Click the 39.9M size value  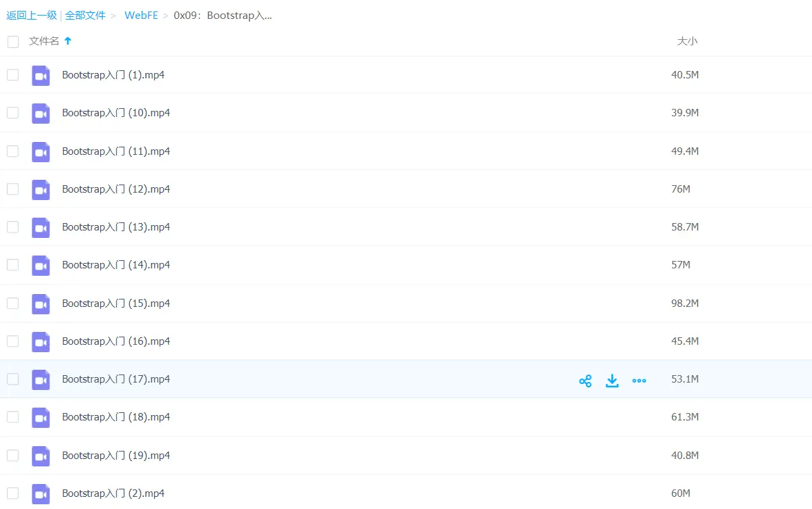[685, 113]
